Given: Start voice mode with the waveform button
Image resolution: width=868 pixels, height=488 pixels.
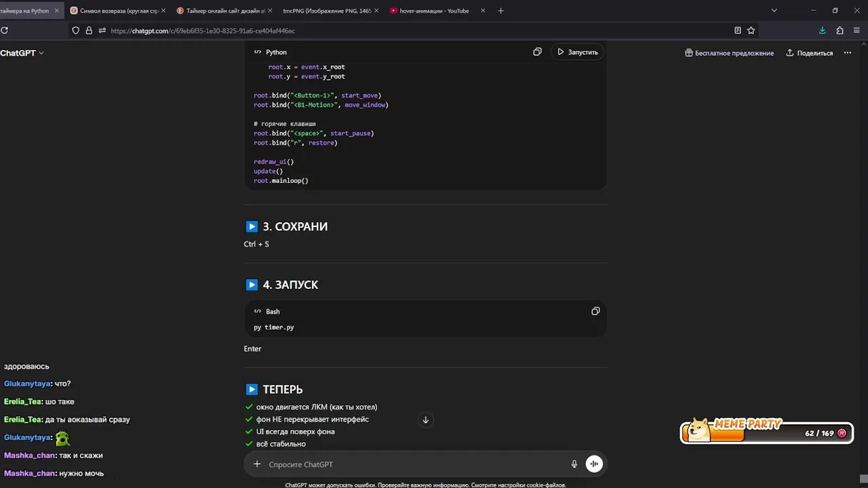Looking at the screenshot, I should pyautogui.click(x=594, y=464).
